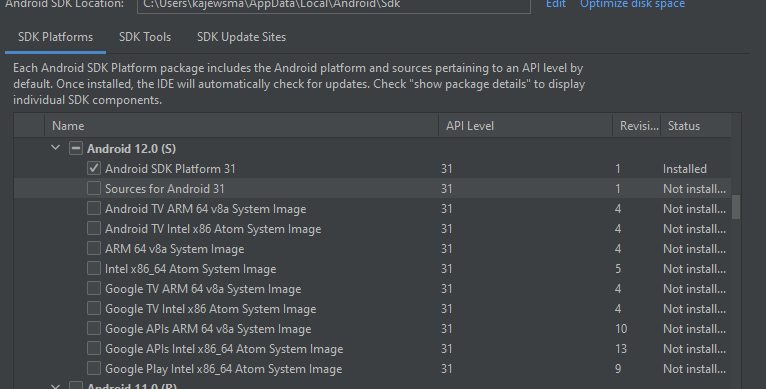Click revision 13 in Google APIs Intel row
This screenshot has width=766, height=389.
pos(621,349)
